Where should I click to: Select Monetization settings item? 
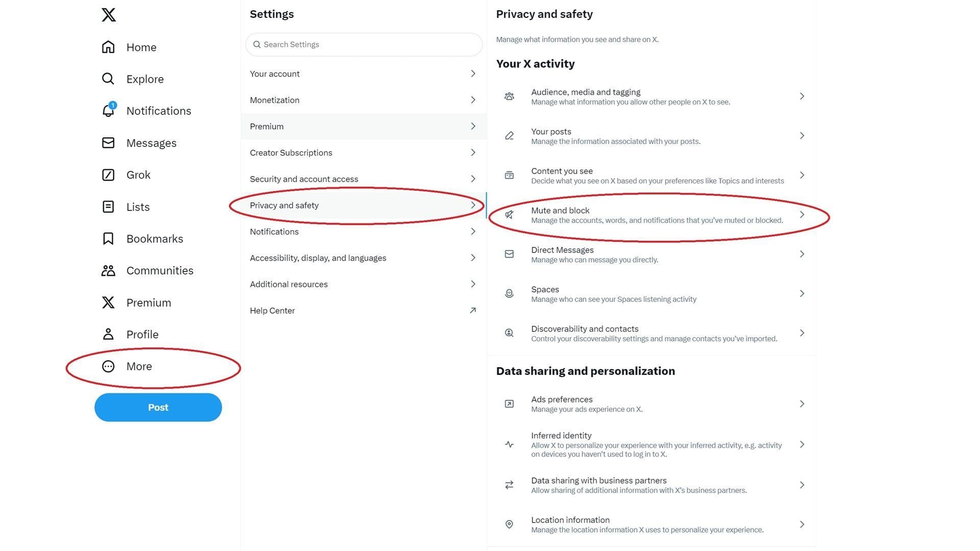coord(275,100)
